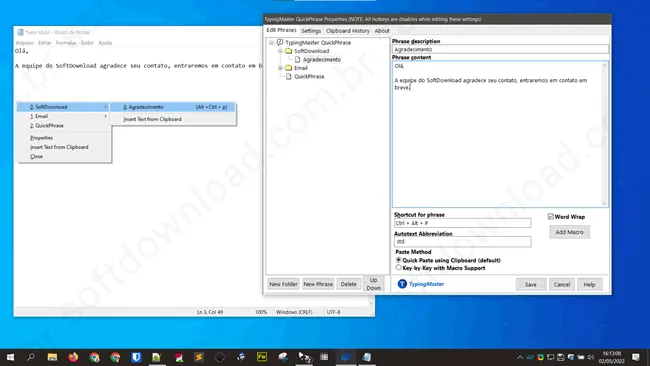Screen dimensions: 650x366
Task: Select Quick Paste using Clipboard radio button
Action: pos(398,260)
